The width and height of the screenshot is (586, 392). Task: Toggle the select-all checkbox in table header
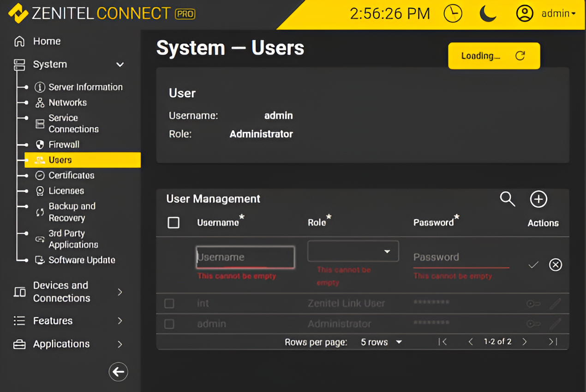click(x=173, y=223)
